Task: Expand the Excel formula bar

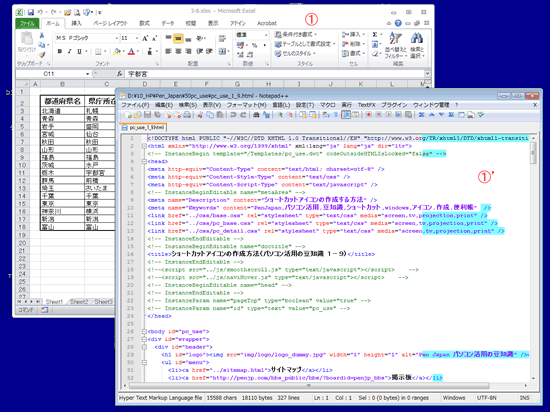Action: click(427, 74)
